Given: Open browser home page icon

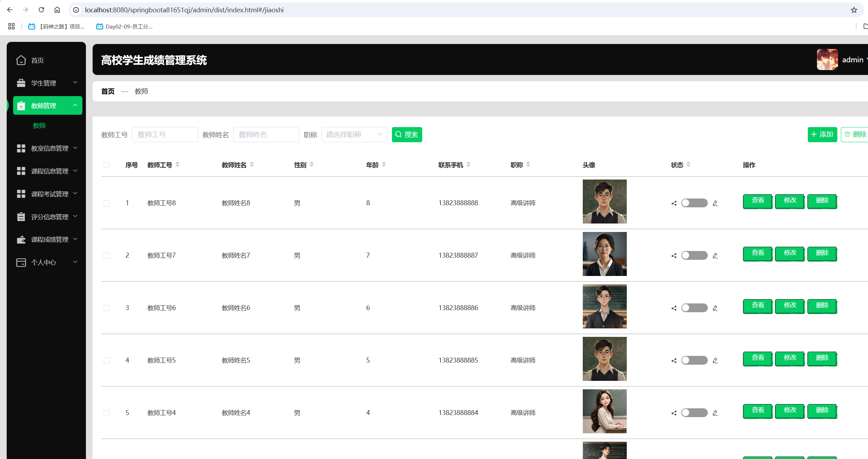Looking at the screenshot, I should coord(57,10).
